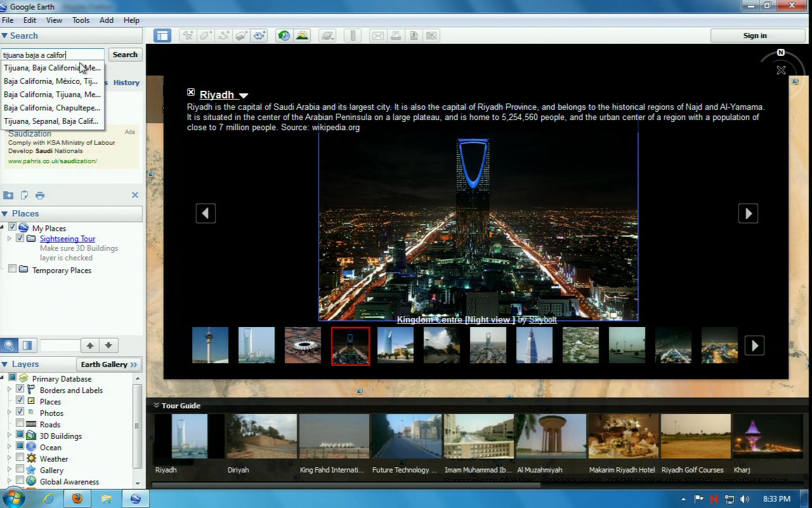Viewport: 812px width, 508px height.
Task: Check the Temporary Places checkbox
Action: click(x=12, y=270)
